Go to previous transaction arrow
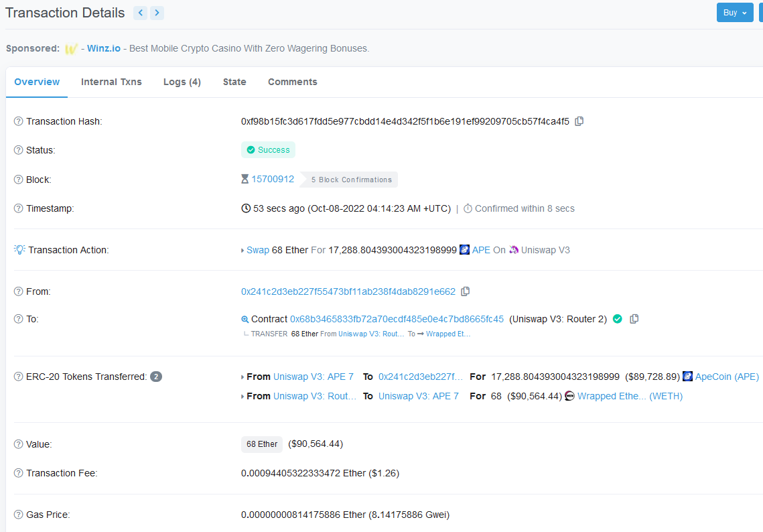 pyautogui.click(x=140, y=13)
